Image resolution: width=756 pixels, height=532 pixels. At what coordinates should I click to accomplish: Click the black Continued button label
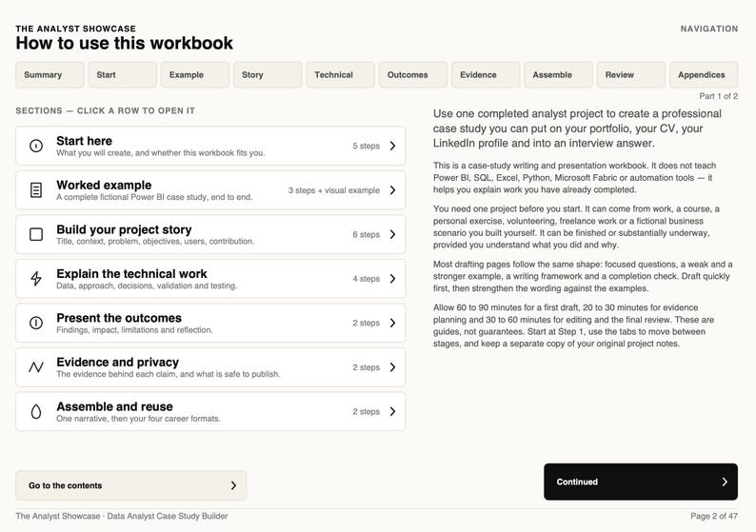click(x=577, y=482)
